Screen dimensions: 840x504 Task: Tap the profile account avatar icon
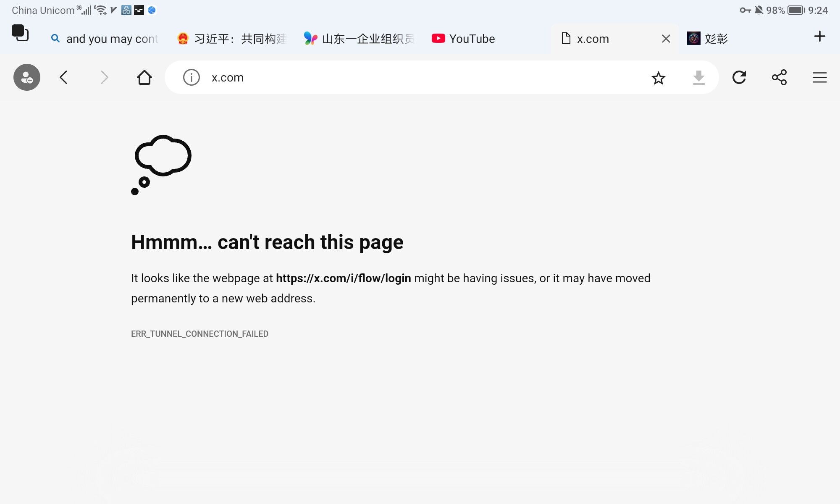pyautogui.click(x=27, y=77)
